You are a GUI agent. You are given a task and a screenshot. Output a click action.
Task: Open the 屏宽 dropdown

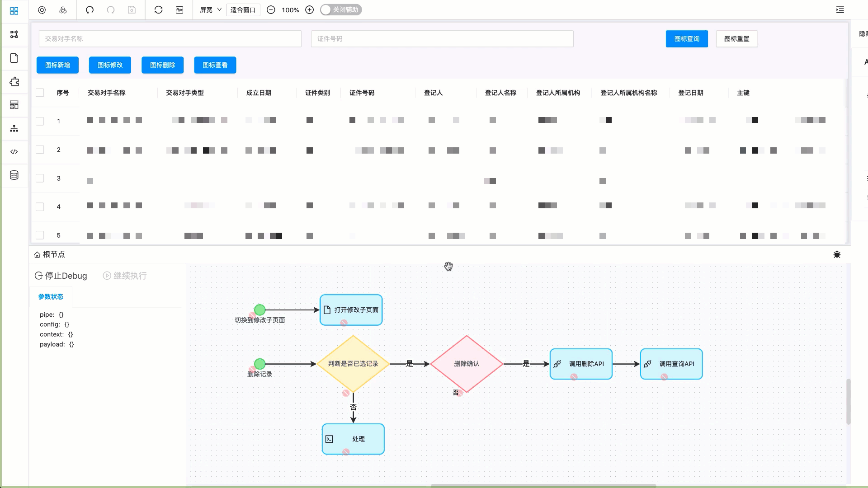point(211,10)
